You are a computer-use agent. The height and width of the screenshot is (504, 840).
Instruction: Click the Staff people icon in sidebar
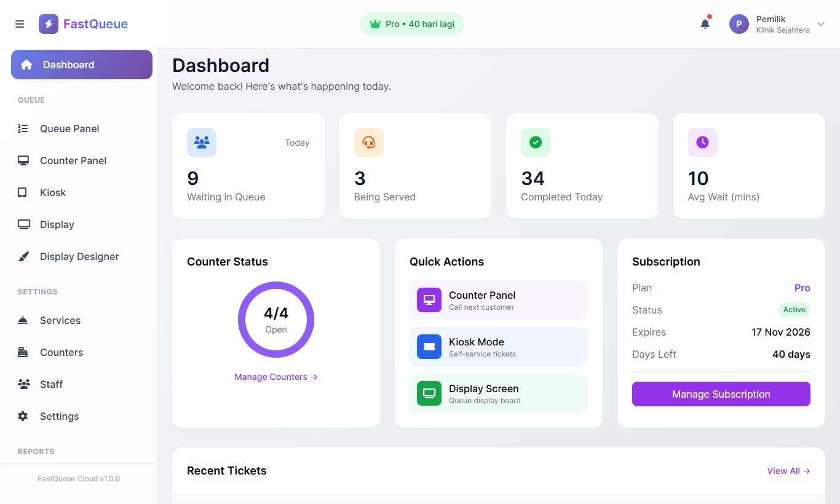point(24,384)
